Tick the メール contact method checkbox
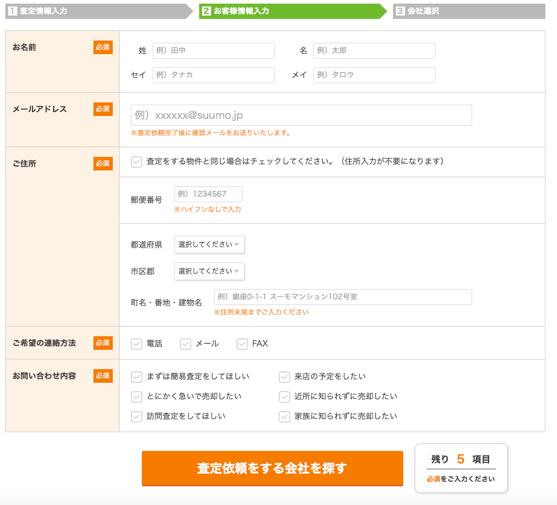The width and height of the screenshot is (557, 505). click(185, 344)
